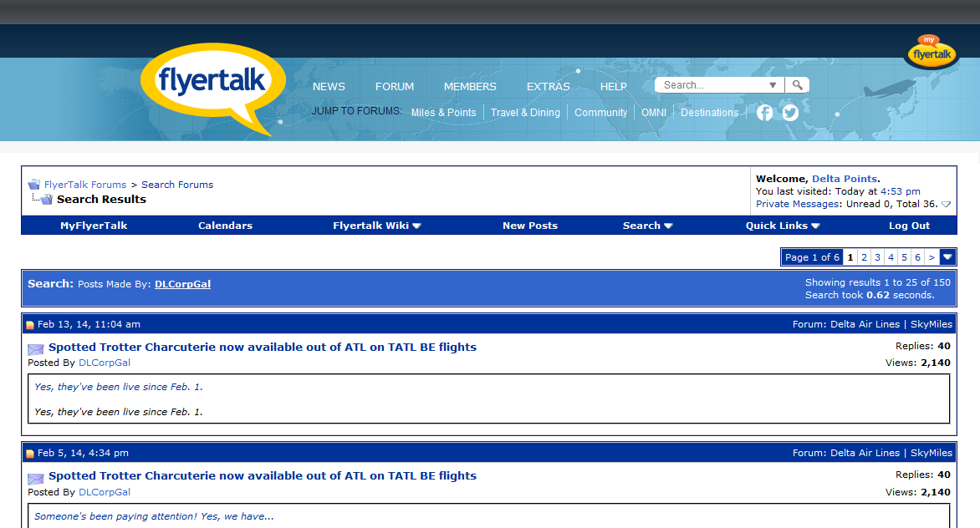Open page jump dropdown in pagination
The width and height of the screenshot is (980, 528).
pos(947,257)
